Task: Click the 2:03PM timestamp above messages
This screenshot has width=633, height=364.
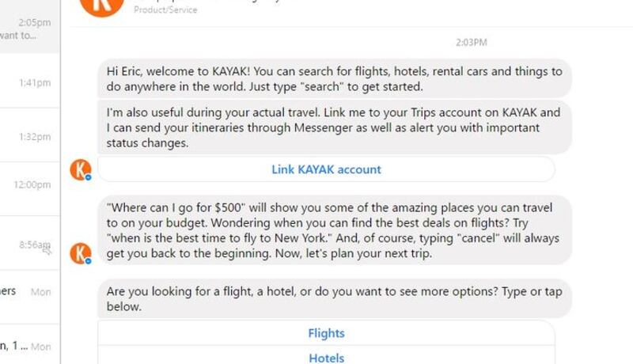Action: 471,42
